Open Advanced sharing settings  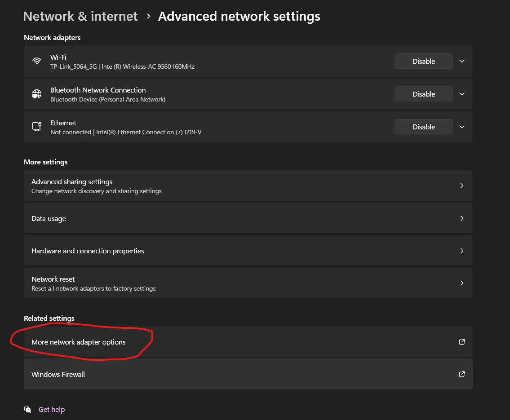click(248, 186)
